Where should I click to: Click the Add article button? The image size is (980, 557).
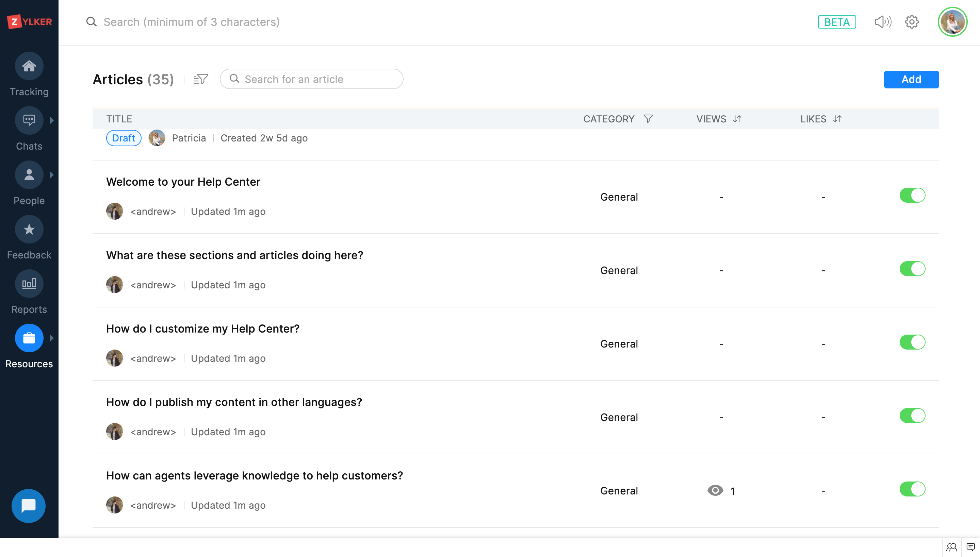coord(911,80)
